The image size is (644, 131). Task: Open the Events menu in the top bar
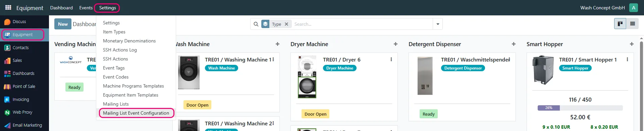coord(86,8)
